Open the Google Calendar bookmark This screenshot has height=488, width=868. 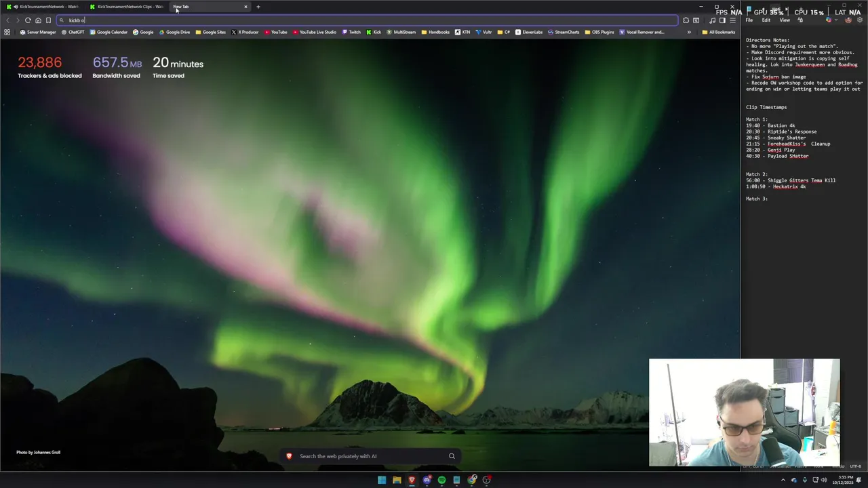tap(108, 32)
